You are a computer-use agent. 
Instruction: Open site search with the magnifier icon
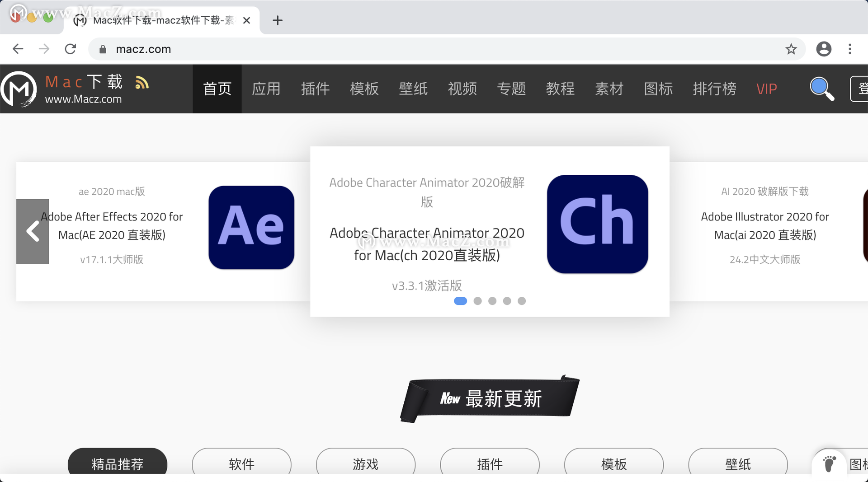[x=821, y=89]
